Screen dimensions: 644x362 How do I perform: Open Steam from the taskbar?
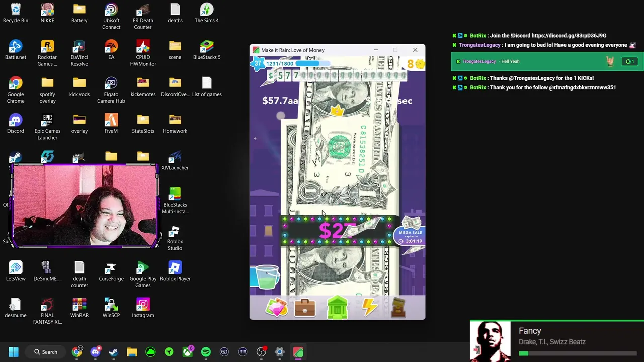click(113, 352)
